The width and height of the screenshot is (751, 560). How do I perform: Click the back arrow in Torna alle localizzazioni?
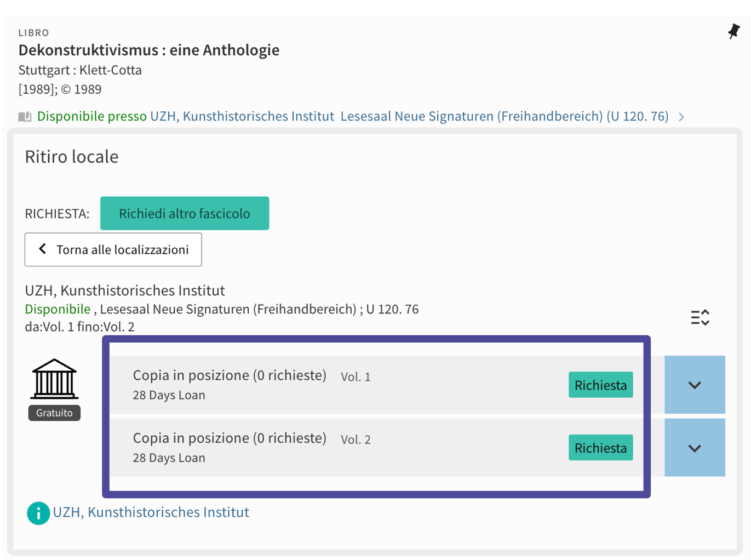coord(43,249)
